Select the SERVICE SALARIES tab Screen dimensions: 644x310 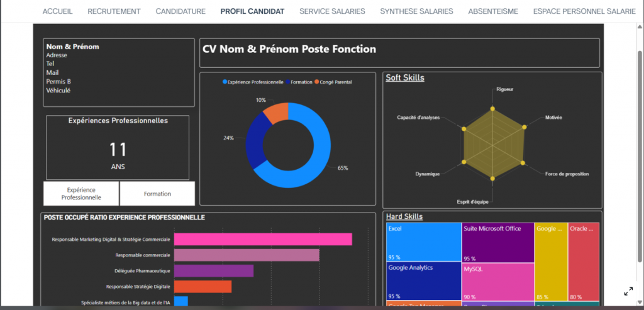332,11
